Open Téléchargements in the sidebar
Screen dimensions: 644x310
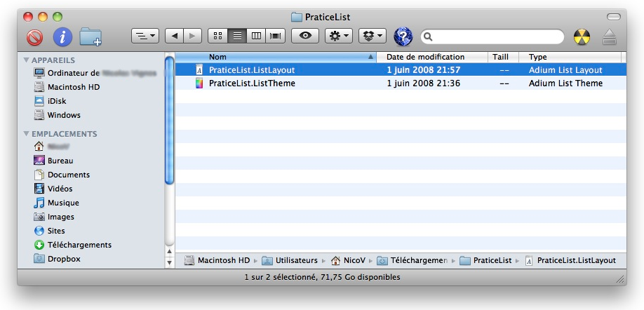pos(79,245)
